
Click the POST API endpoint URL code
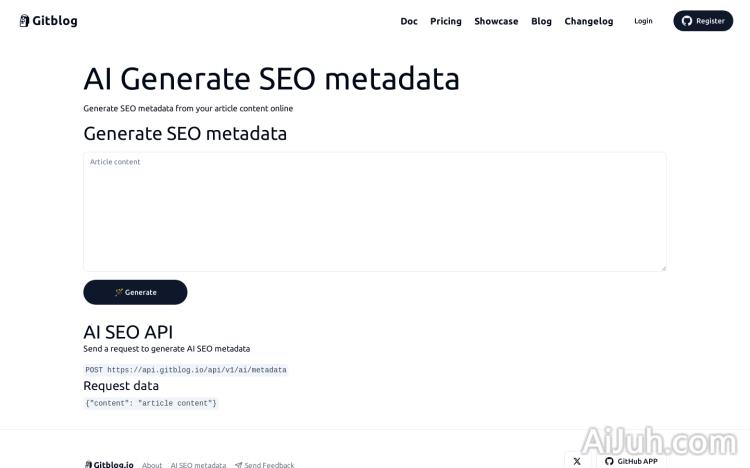196,370
